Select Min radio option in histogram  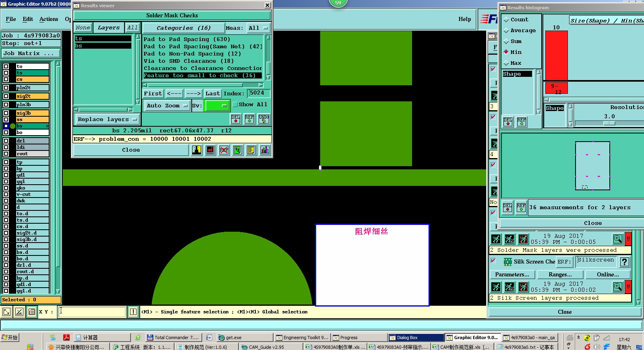point(506,52)
